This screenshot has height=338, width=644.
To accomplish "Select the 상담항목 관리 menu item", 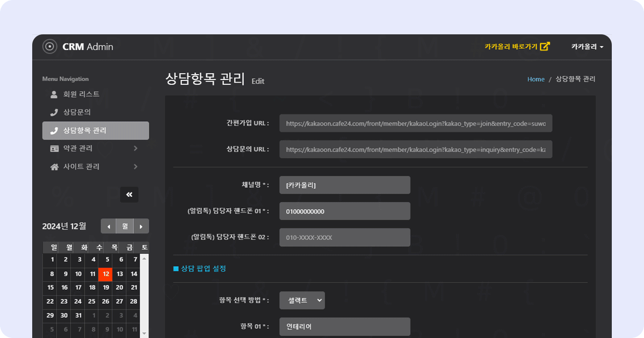I will pyautogui.click(x=96, y=130).
